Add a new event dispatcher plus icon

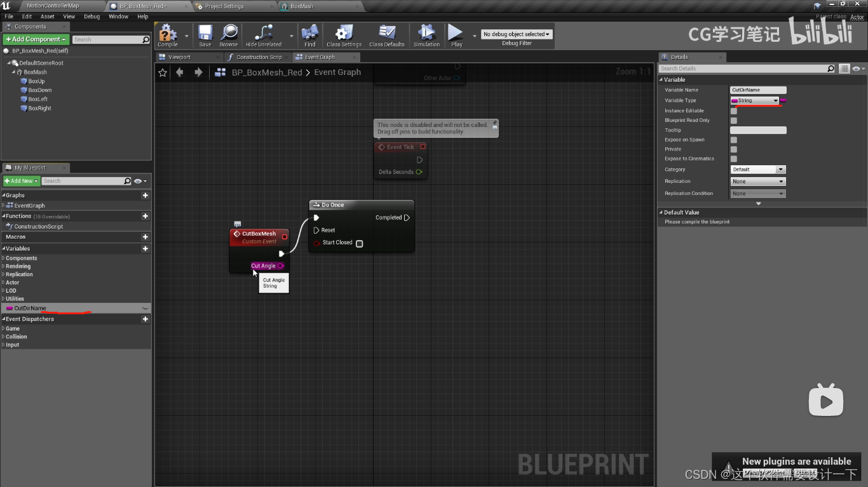tap(146, 319)
